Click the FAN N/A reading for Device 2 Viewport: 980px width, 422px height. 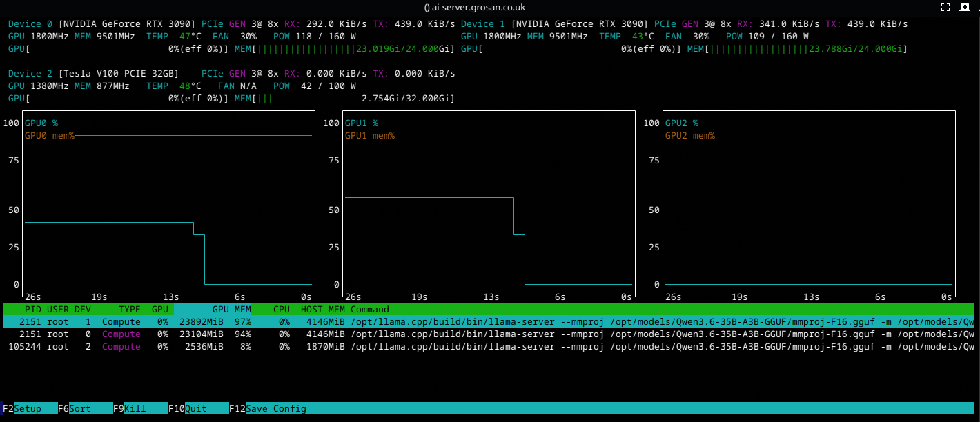[x=237, y=86]
